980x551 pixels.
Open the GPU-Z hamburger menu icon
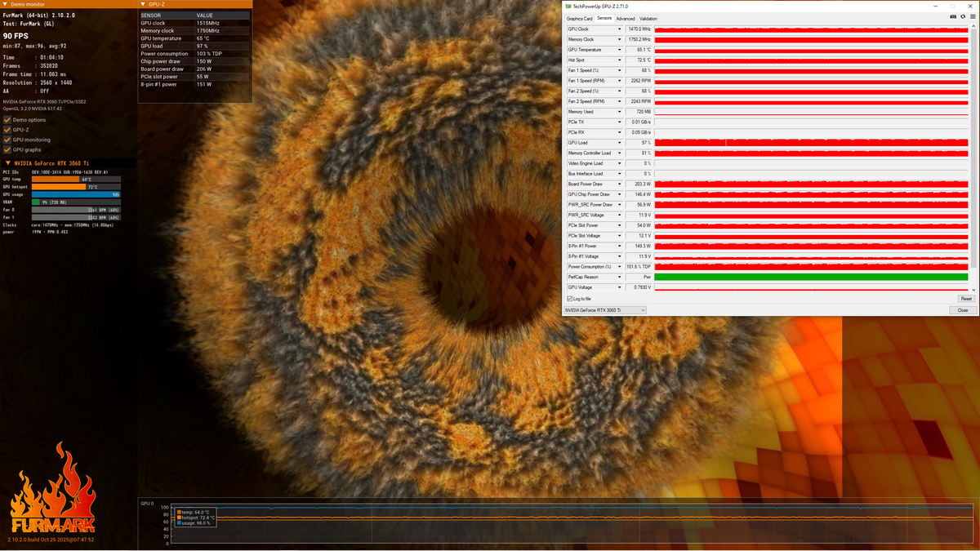(972, 16)
